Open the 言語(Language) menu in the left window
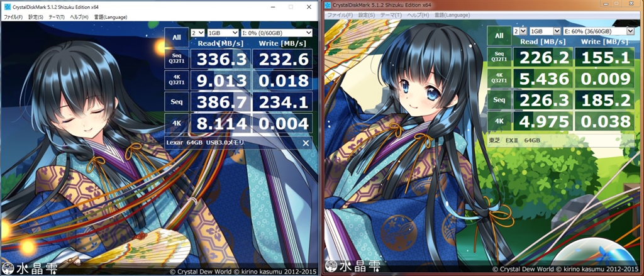Screen dimensions: 644x276 (x=109, y=17)
